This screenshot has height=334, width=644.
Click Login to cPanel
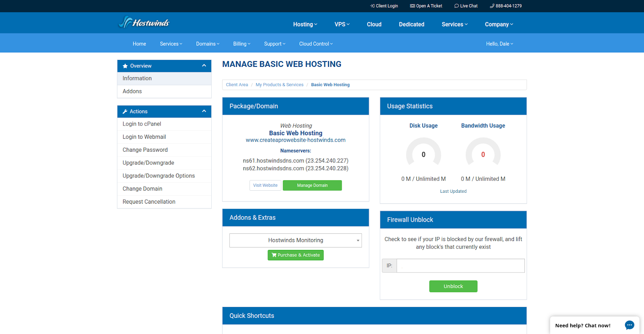164,124
